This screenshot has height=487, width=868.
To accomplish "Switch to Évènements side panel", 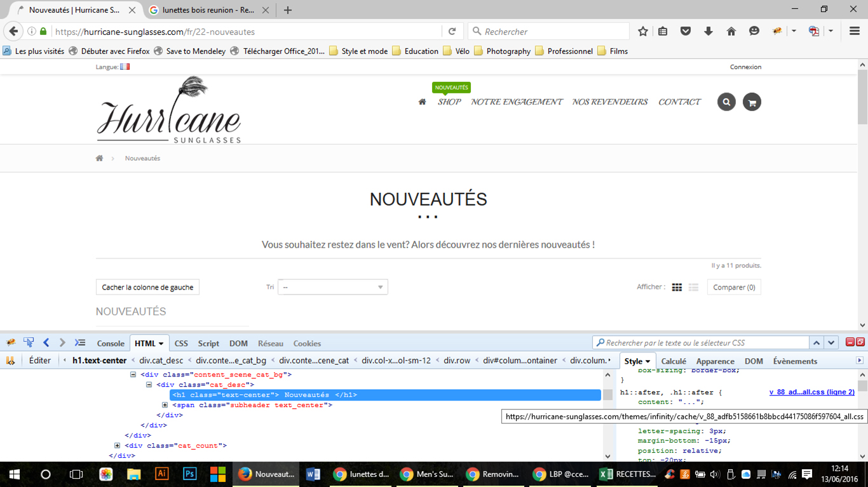I will coord(795,361).
